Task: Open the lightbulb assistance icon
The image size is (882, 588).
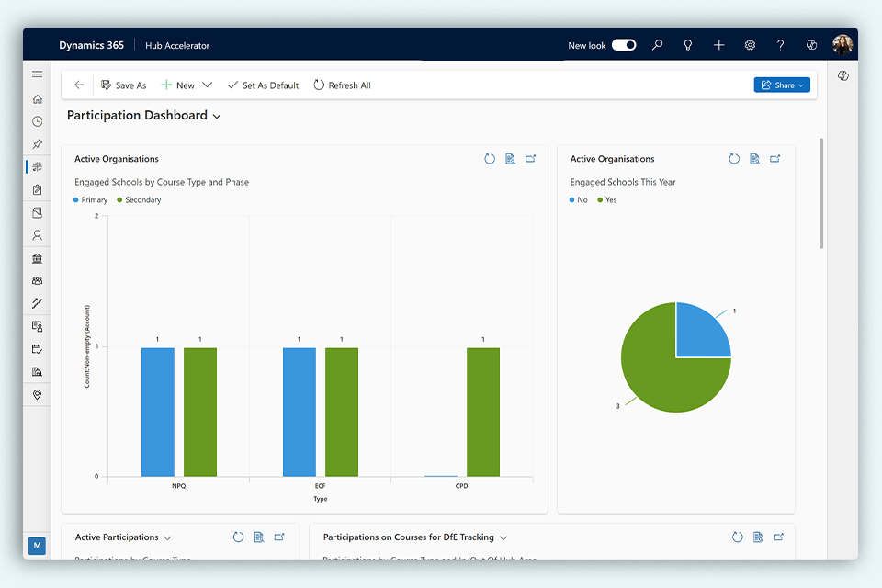Action: 688,45
